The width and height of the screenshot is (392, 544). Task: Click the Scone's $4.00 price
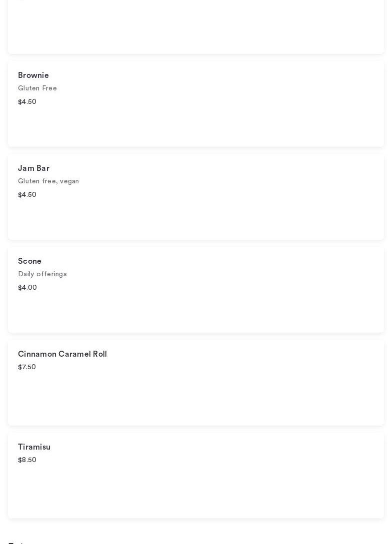click(x=27, y=288)
